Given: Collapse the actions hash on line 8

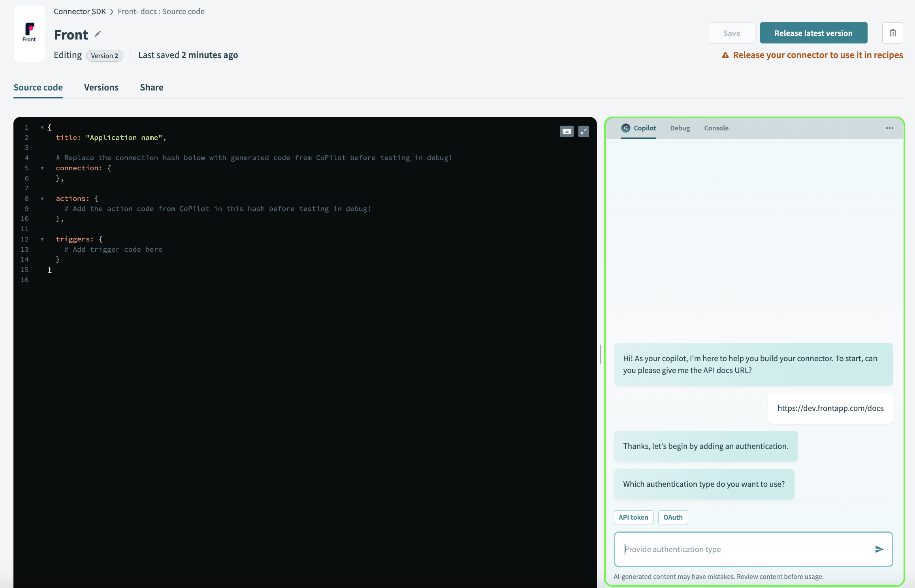Looking at the screenshot, I should (x=42, y=198).
